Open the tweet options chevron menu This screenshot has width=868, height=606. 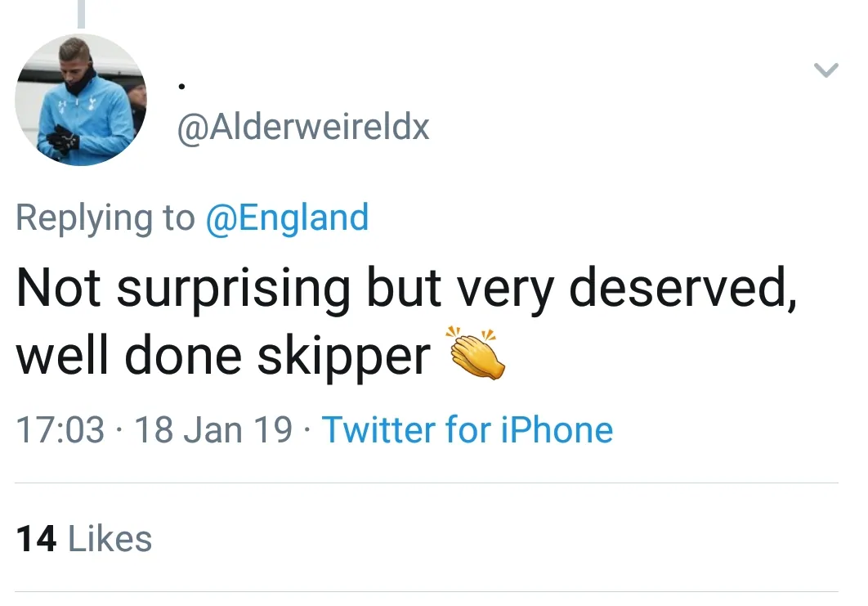(826, 71)
